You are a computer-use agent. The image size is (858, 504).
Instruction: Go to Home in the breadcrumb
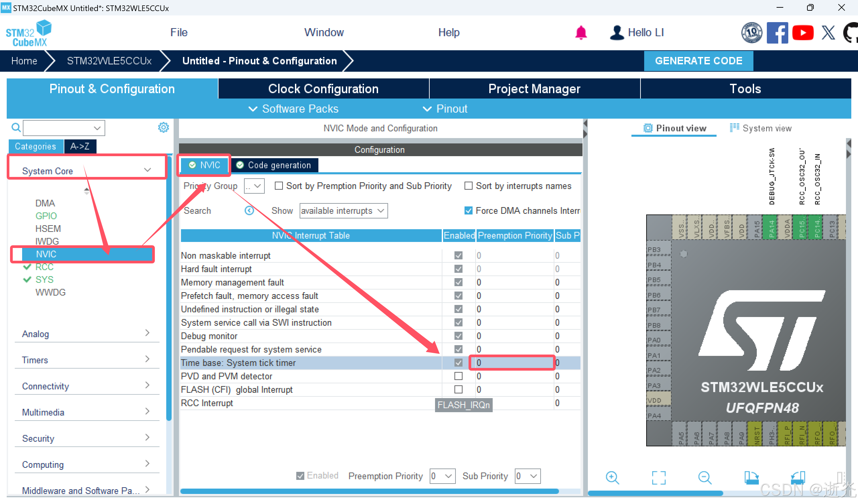pyautogui.click(x=24, y=61)
